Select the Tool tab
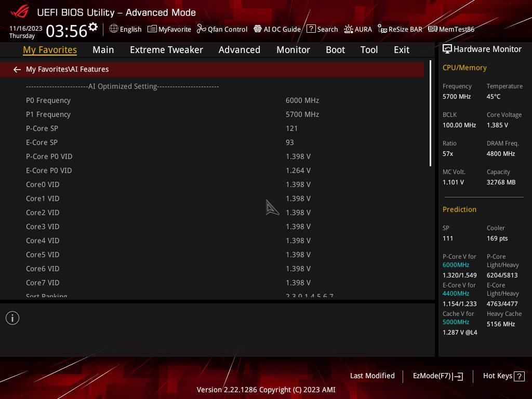 click(369, 50)
